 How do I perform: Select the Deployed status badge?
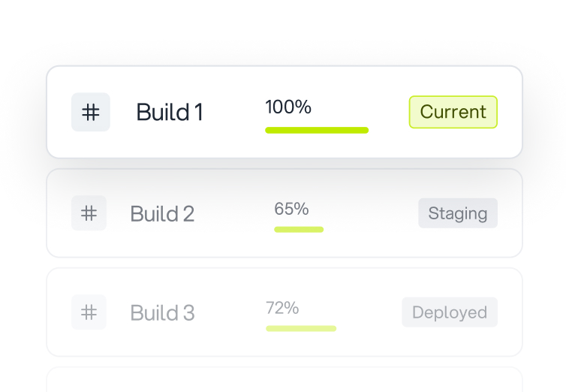pos(450,312)
